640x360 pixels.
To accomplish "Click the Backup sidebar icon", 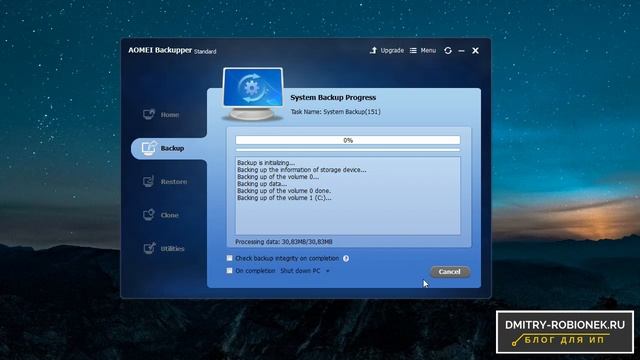I will (x=149, y=148).
